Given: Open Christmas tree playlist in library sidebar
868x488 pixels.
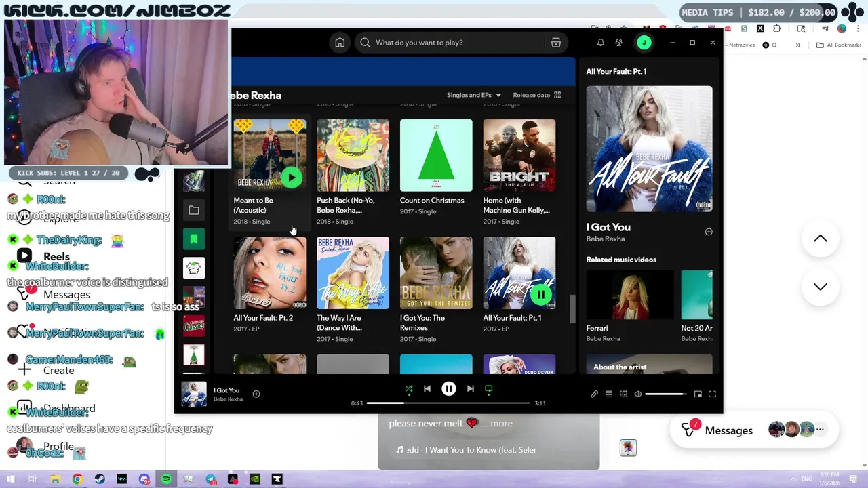Looking at the screenshot, I should click(194, 355).
